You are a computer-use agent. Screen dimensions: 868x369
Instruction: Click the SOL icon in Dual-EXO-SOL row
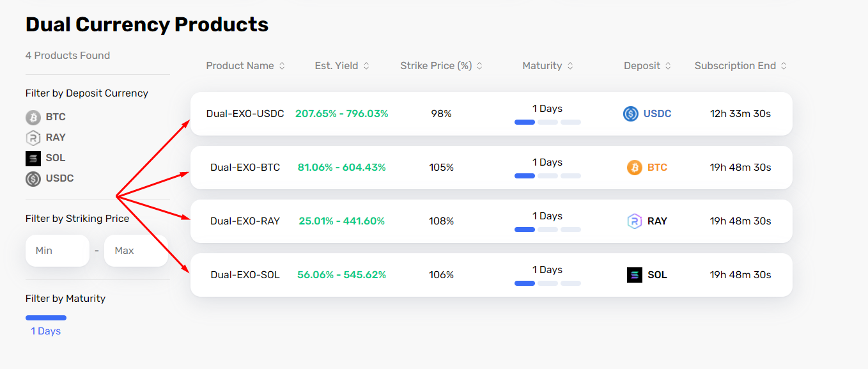[635, 275]
